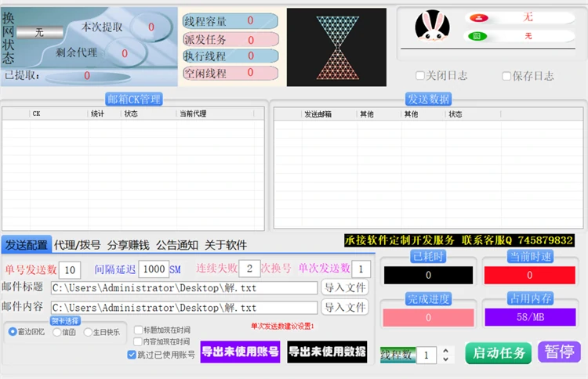Click the 线程数 value field
Image resolution: width=588 pixels, height=379 pixels.
pyautogui.click(x=426, y=355)
